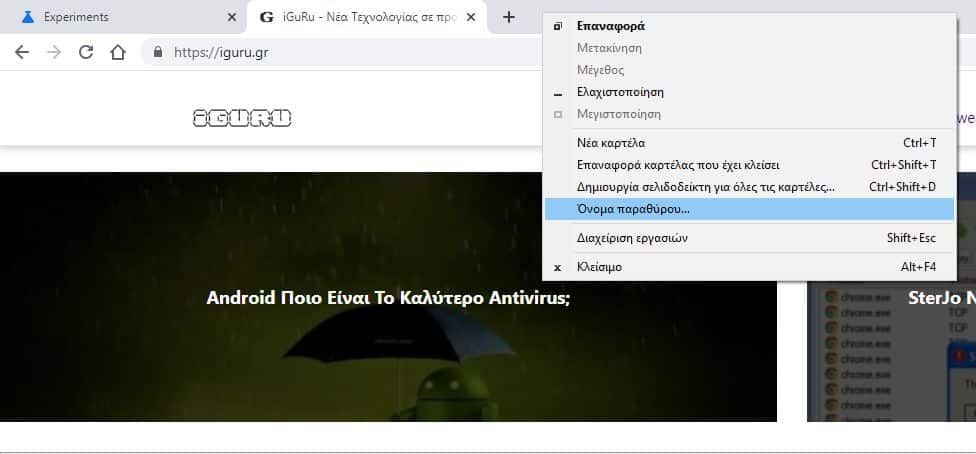The height and width of the screenshot is (454, 976).
Task: Click the iGURU site logo
Action: coord(242,118)
